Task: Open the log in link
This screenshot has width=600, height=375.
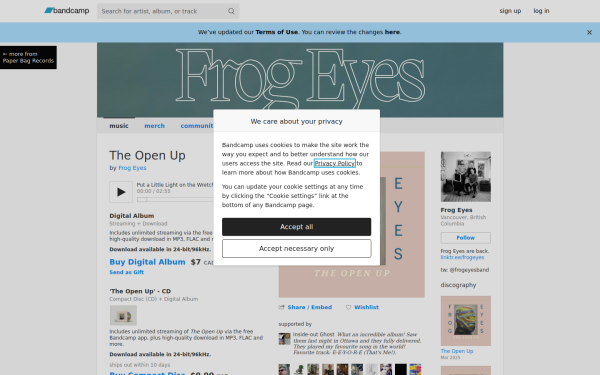Action: click(541, 11)
